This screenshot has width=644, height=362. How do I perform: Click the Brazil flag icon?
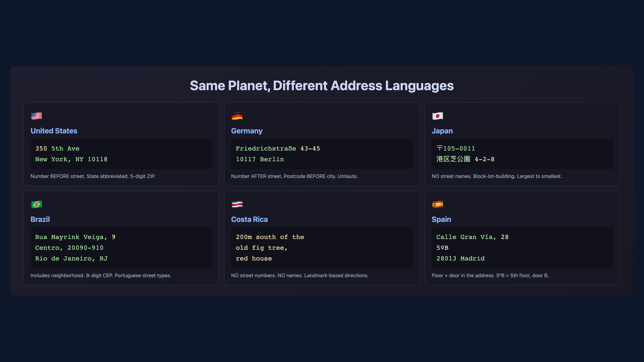pos(37,205)
